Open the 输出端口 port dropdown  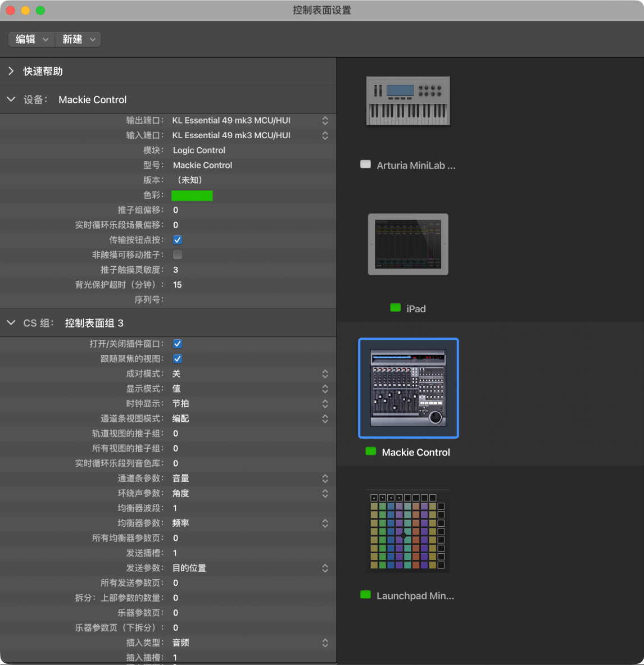[250, 120]
